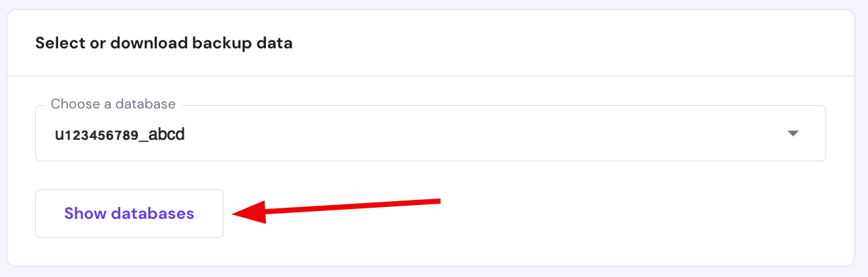Click the Choose a database field label

tap(113, 104)
